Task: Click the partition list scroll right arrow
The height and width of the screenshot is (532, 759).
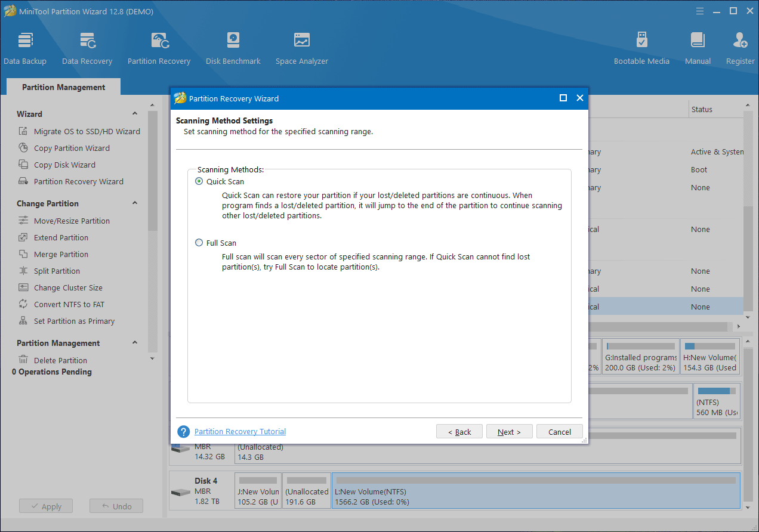Action: (739, 326)
